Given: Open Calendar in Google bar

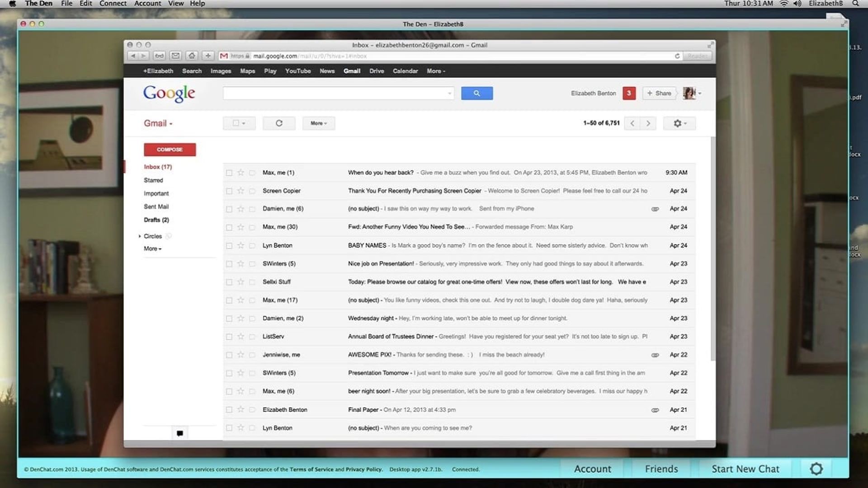Looking at the screenshot, I should [x=405, y=71].
